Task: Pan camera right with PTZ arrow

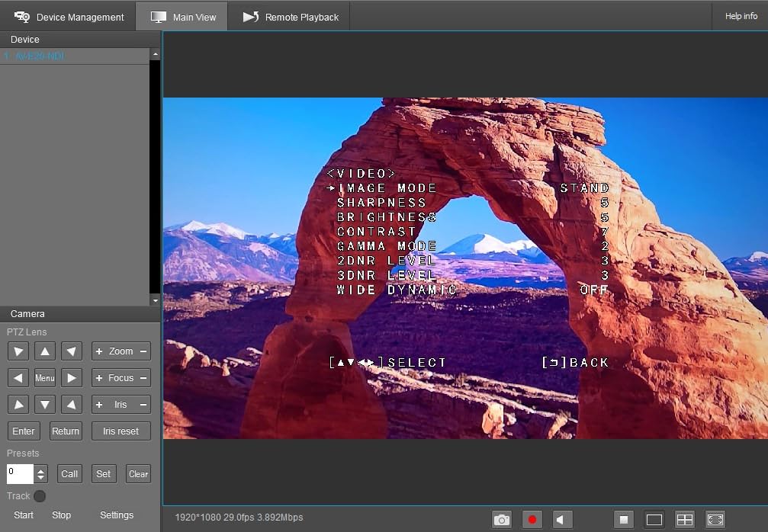Action: point(72,378)
